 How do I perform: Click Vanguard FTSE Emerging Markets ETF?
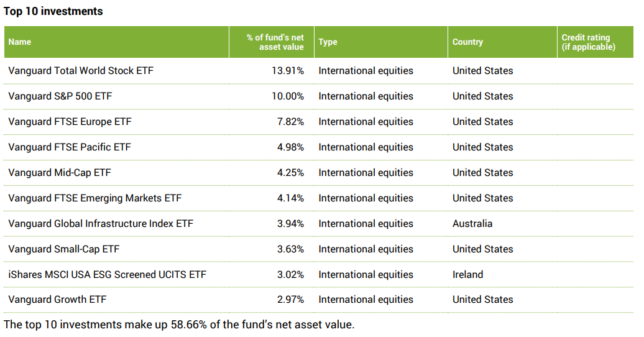pyautogui.click(x=95, y=198)
